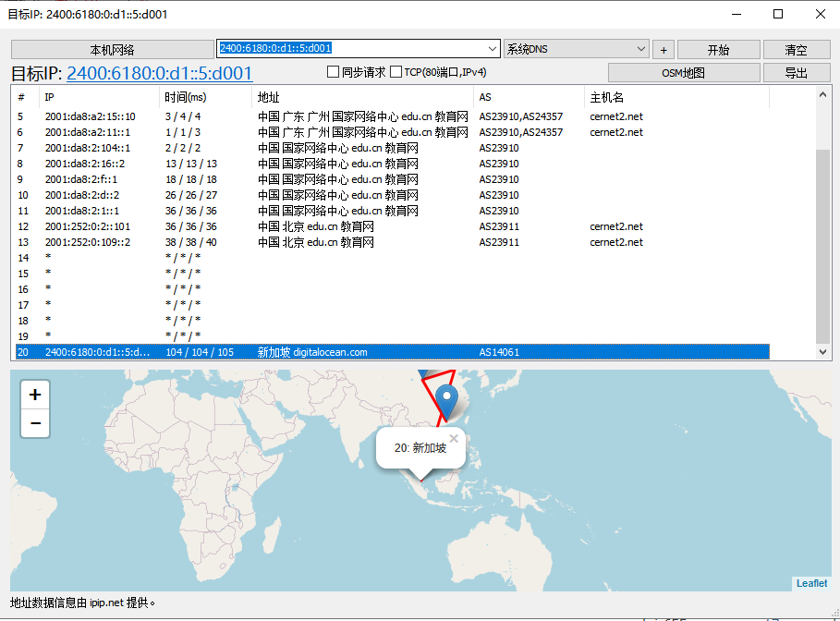
Task: Sort by 时间(ms) column header
Action: (x=186, y=97)
